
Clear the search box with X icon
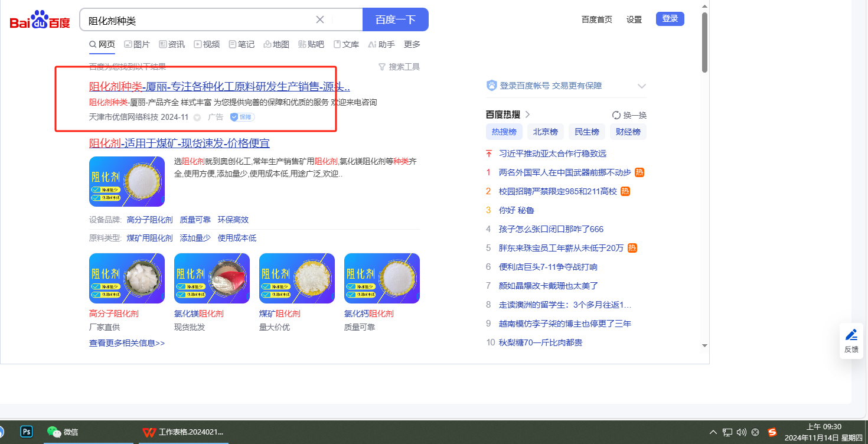(320, 19)
